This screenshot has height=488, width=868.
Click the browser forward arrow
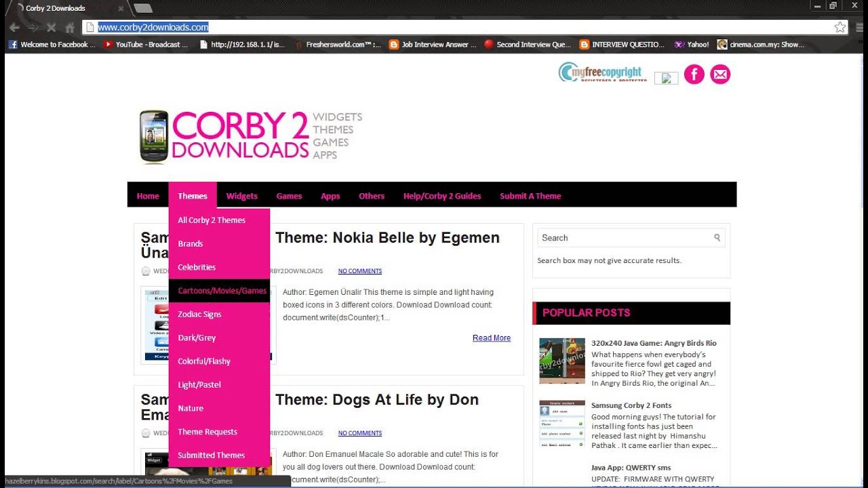33,28
